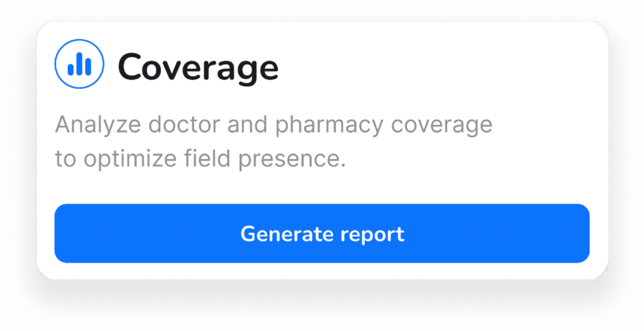
Task: Click the Coverage card title
Action: (197, 67)
